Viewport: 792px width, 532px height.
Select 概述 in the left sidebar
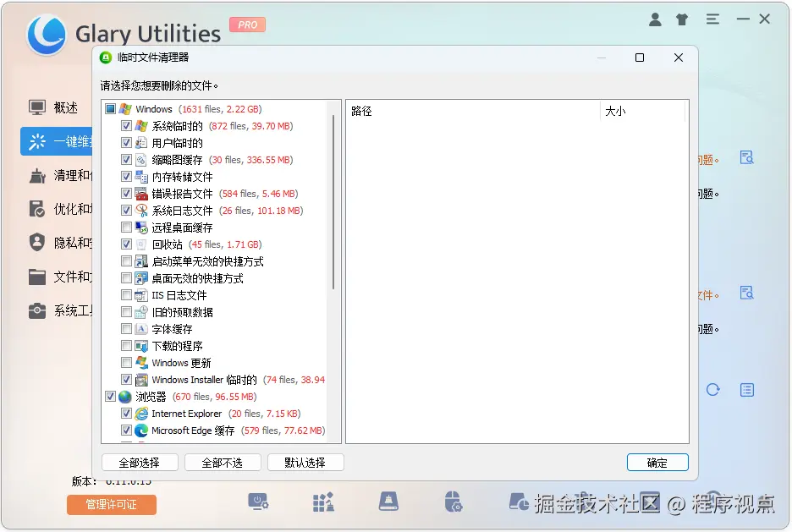click(x=51, y=107)
